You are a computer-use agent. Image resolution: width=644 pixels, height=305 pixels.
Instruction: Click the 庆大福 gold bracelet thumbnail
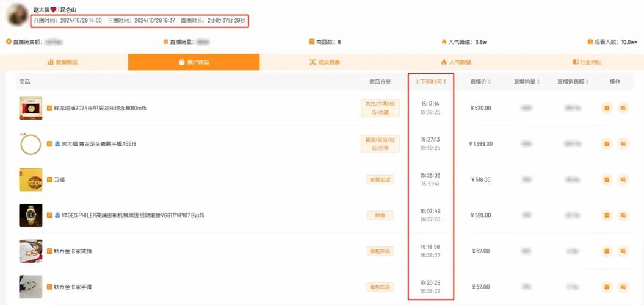(31, 144)
